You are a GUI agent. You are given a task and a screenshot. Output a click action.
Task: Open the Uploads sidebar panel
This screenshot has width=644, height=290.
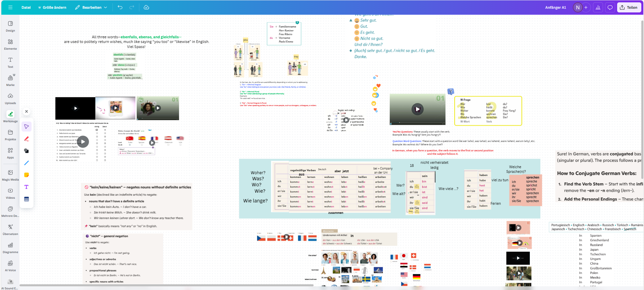10,98
